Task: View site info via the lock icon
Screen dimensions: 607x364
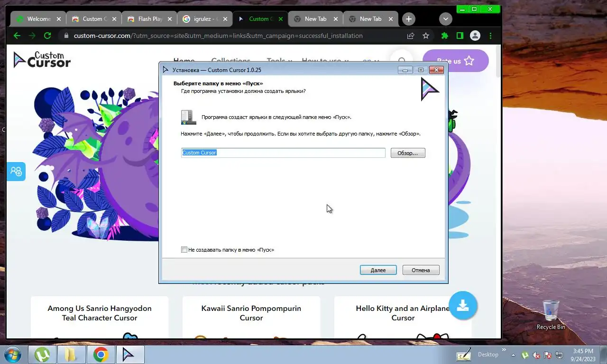Action: click(x=66, y=36)
